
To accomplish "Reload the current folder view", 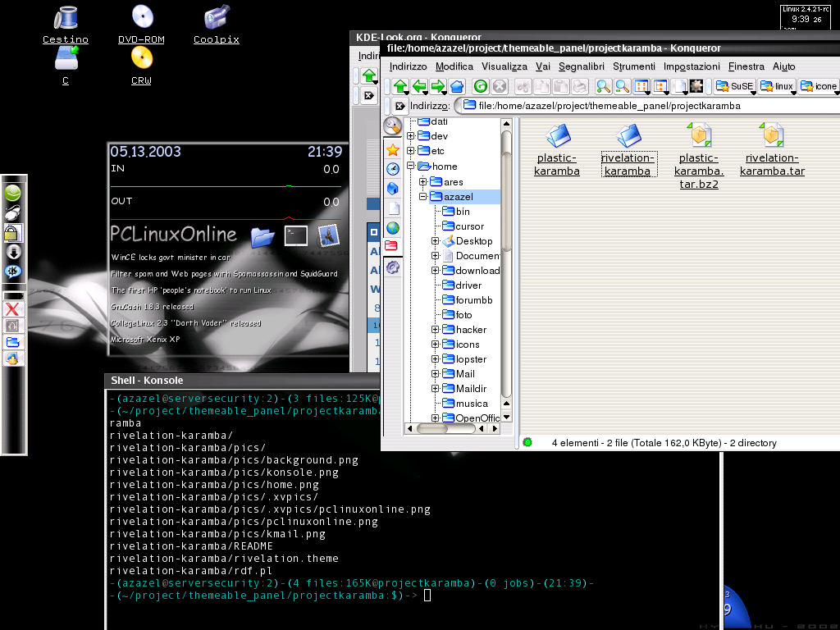I will [x=481, y=86].
